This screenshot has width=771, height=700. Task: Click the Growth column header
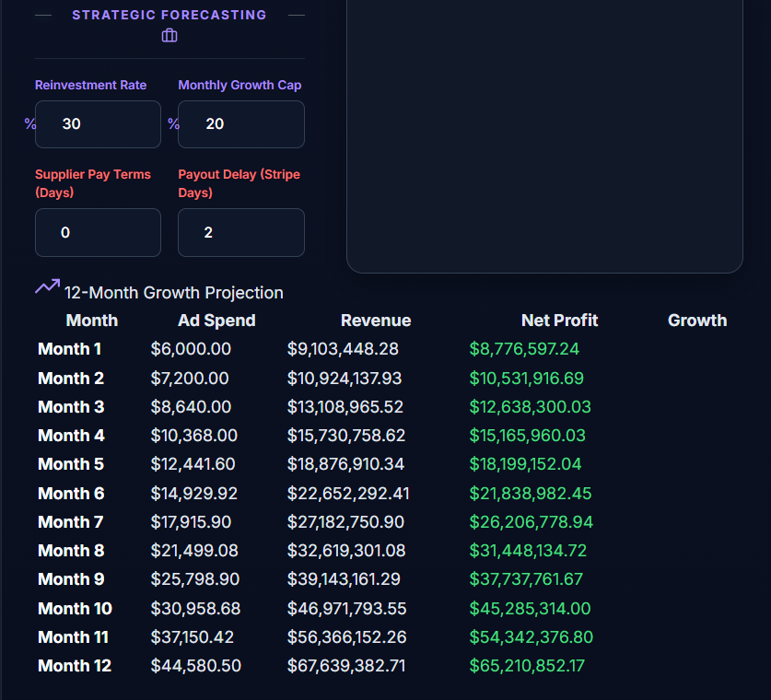(x=697, y=321)
